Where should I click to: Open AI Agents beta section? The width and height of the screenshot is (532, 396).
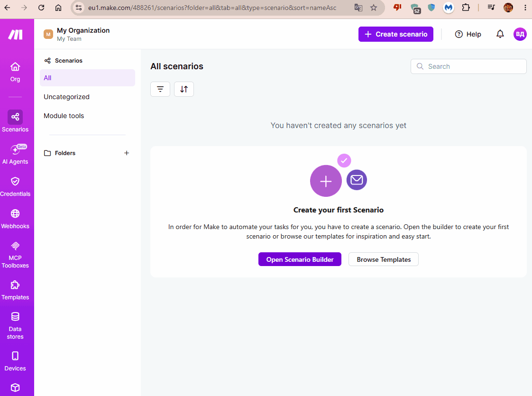[x=15, y=155]
